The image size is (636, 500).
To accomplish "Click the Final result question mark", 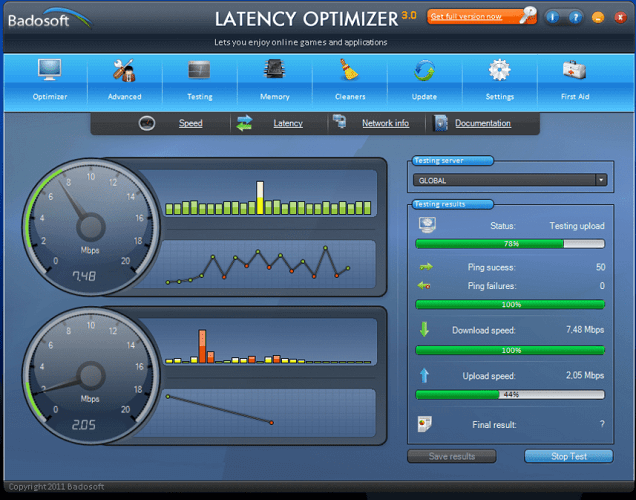I will pos(602,424).
